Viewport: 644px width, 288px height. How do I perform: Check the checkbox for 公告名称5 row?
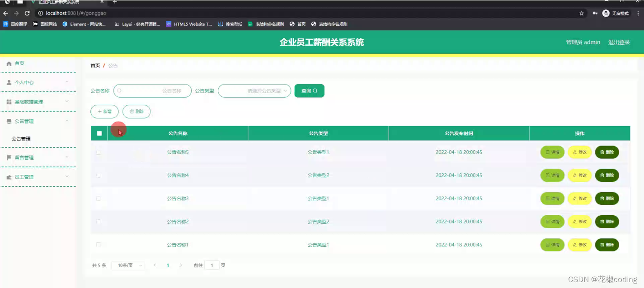99,152
